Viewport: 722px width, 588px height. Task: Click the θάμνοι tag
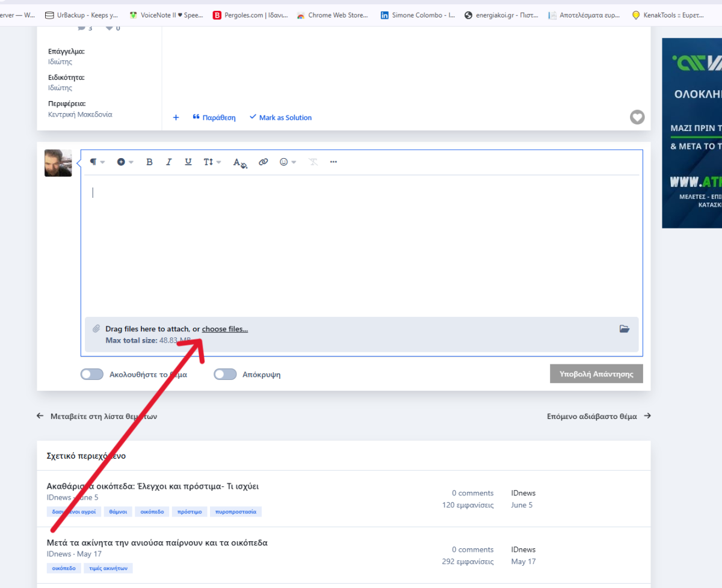[117, 512]
